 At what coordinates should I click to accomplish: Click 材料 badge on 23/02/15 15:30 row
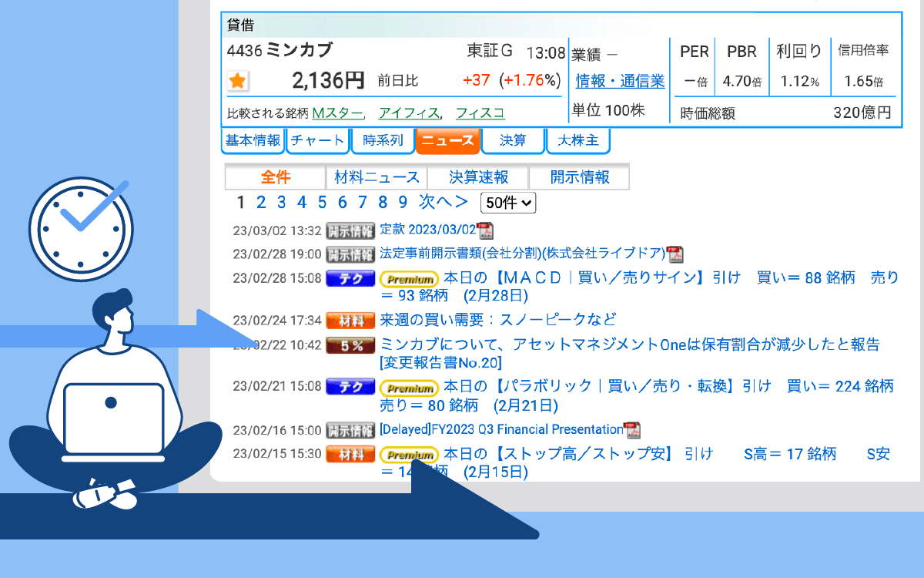pyautogui.click(x=350, y=454)
